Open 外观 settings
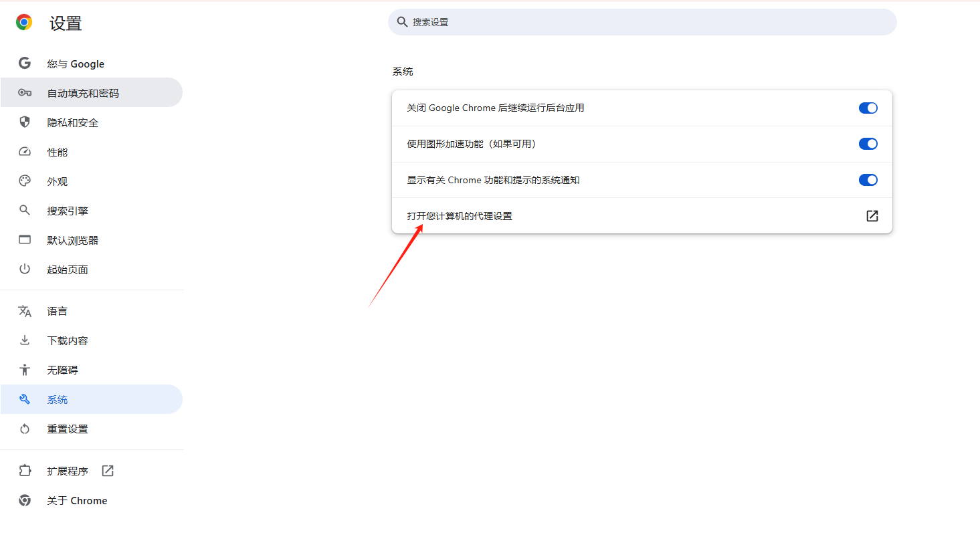 [x=91, y=181]
